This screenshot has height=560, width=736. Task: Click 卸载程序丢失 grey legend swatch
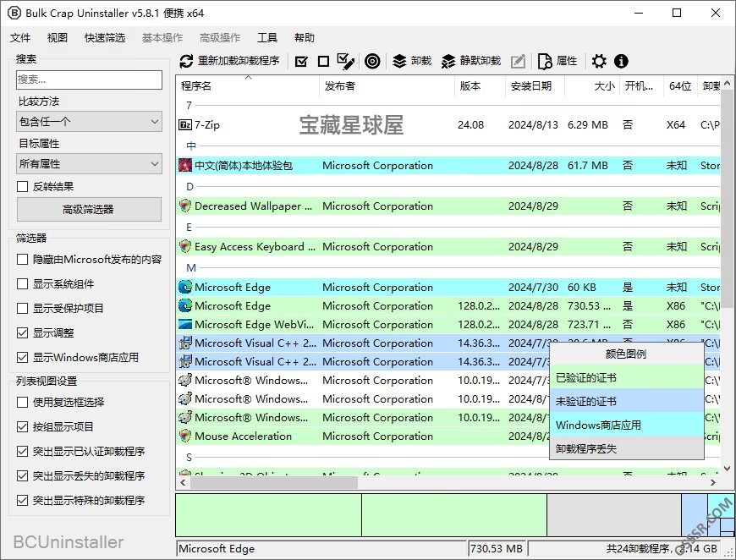click(626, 448)
